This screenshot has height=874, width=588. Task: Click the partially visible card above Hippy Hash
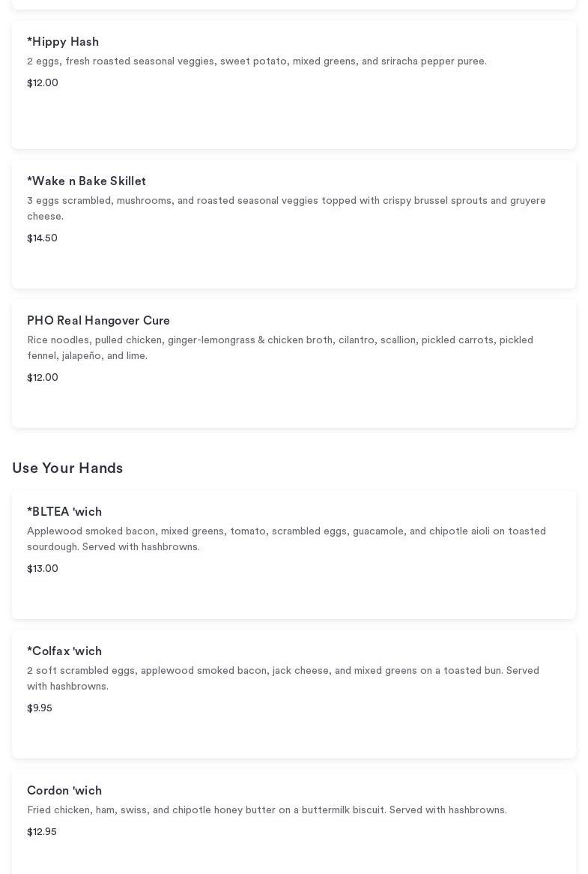tap(294, 4)
